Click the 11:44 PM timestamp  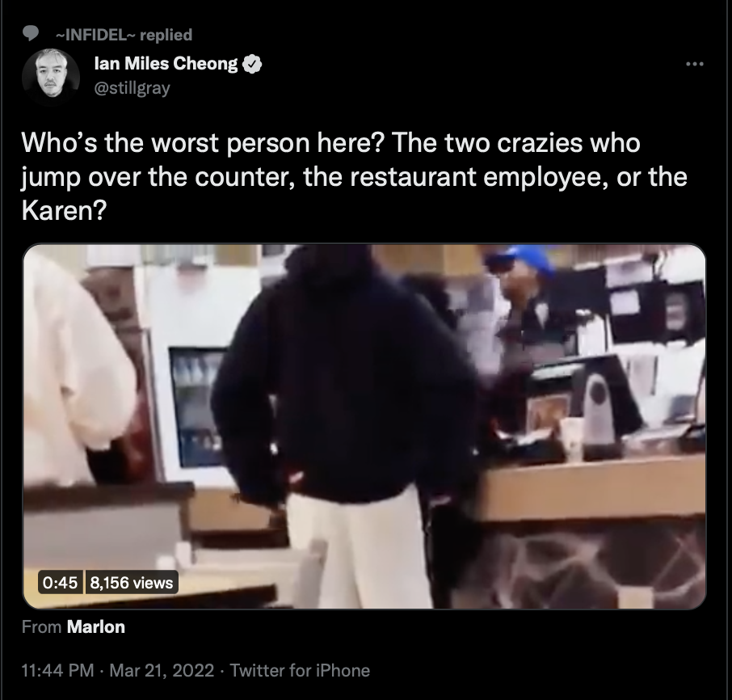(x=58, y=671)
